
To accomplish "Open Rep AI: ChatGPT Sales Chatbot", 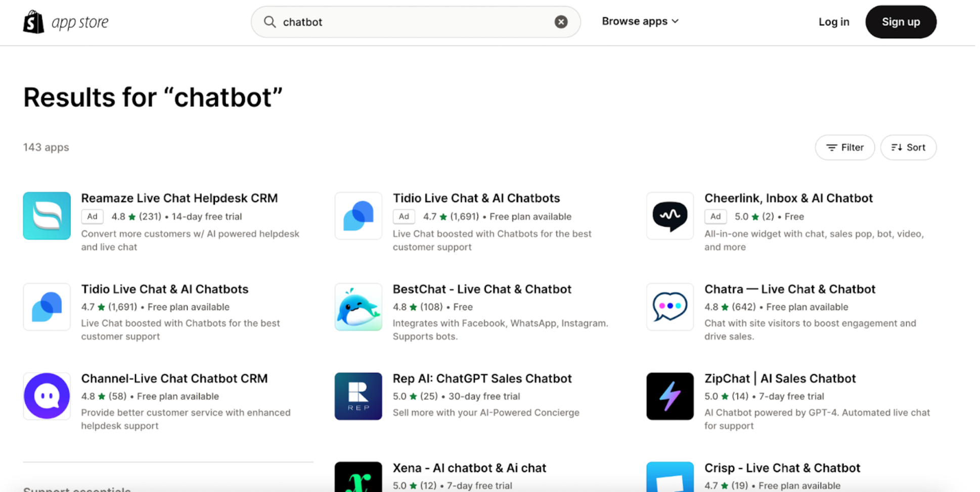I will tap(482, 379).
